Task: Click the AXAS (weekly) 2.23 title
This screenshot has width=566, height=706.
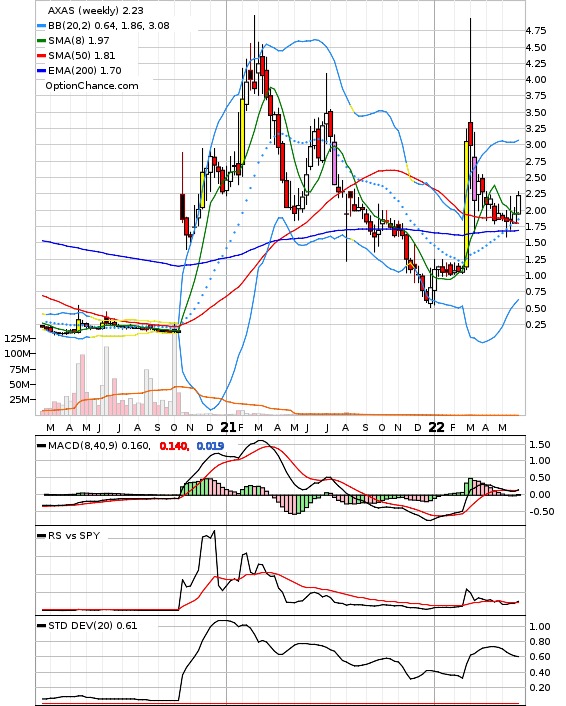Action: [x=96, y=10]
